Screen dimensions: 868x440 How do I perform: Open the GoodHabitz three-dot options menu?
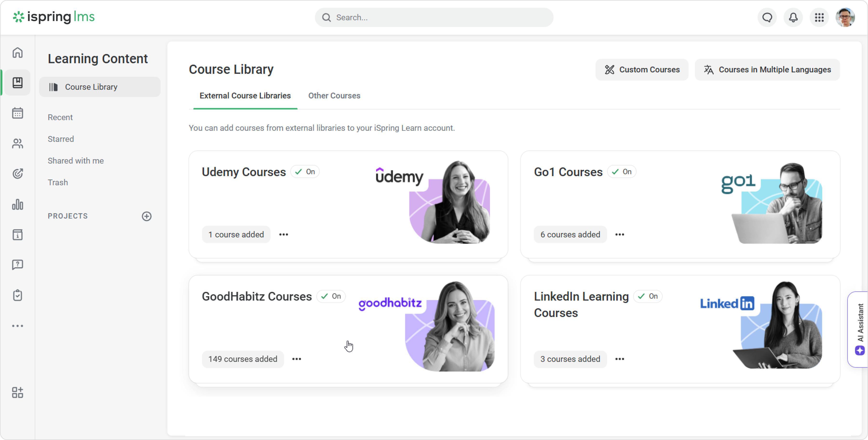coord(297,359)
